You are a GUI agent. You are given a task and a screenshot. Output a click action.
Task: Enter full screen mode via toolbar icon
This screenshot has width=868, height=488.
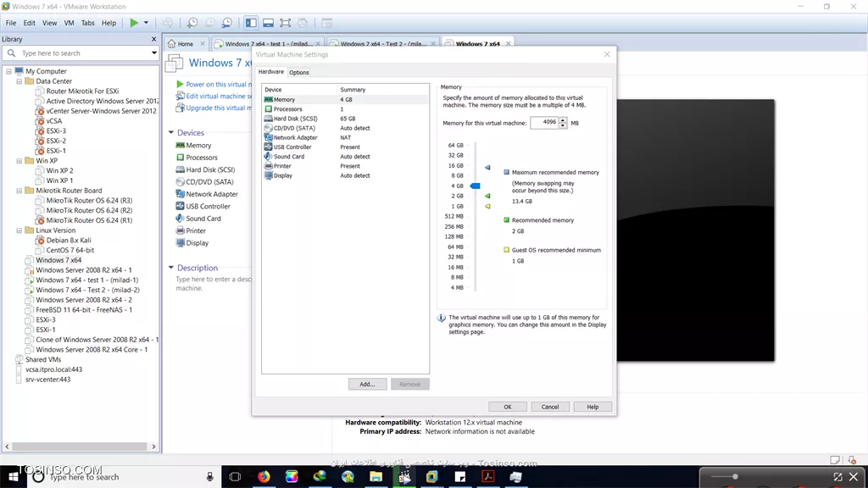(x=285, y=23)
